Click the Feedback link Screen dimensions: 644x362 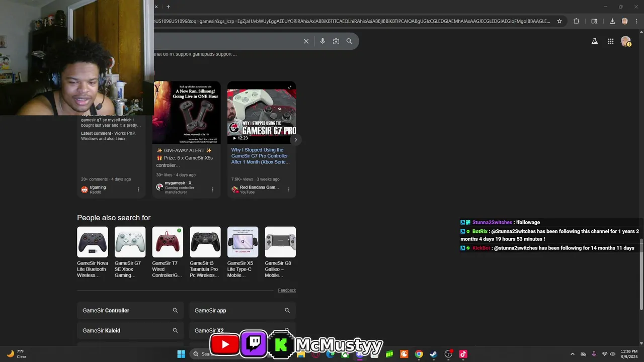(287, 290)
